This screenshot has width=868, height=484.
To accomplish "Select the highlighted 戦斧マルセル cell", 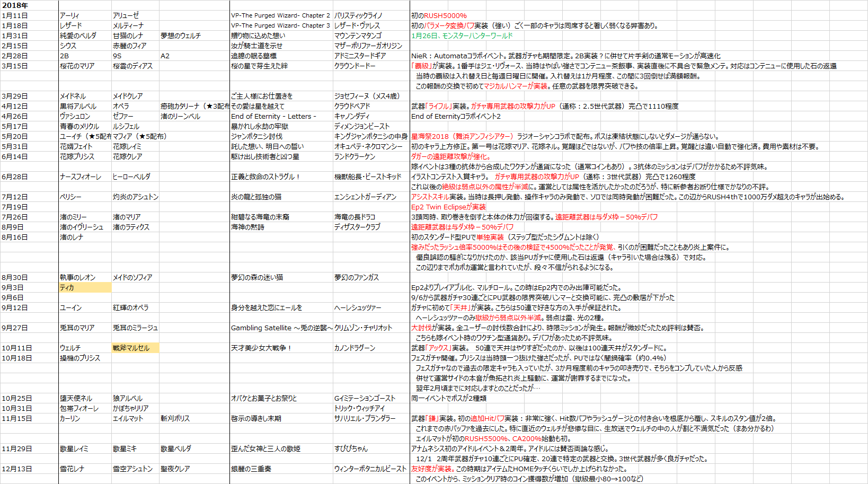I will click(135, 348).
